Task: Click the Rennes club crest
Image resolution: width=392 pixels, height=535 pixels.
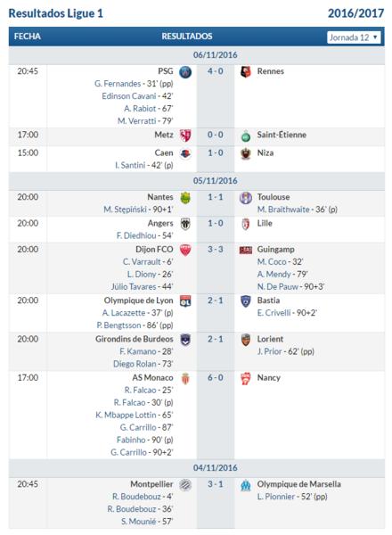Action: pyautogui.click(x=245, y=71)
